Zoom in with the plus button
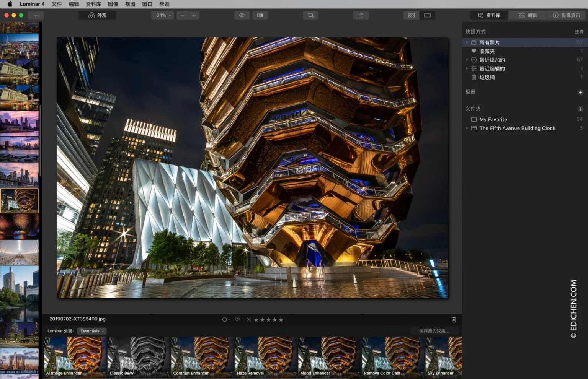 click(194, 15)
